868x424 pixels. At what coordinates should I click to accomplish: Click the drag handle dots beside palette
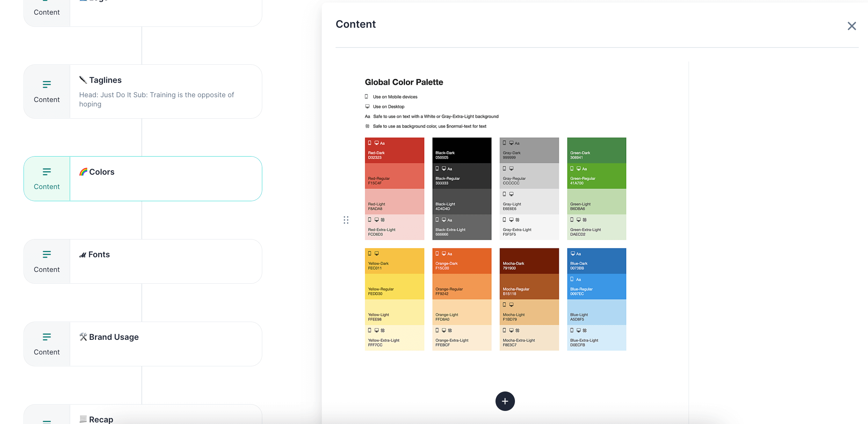click(x=346, y=220)
